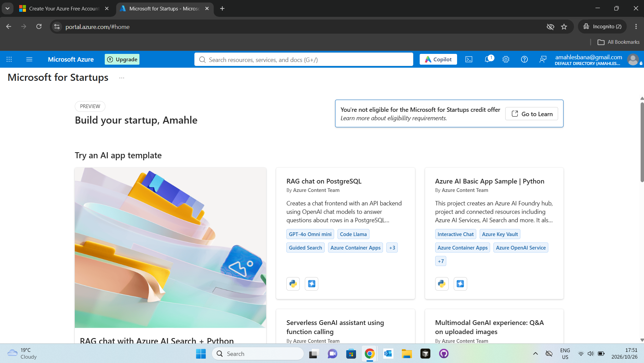Show hidden icons chevron in system tray

535,354
